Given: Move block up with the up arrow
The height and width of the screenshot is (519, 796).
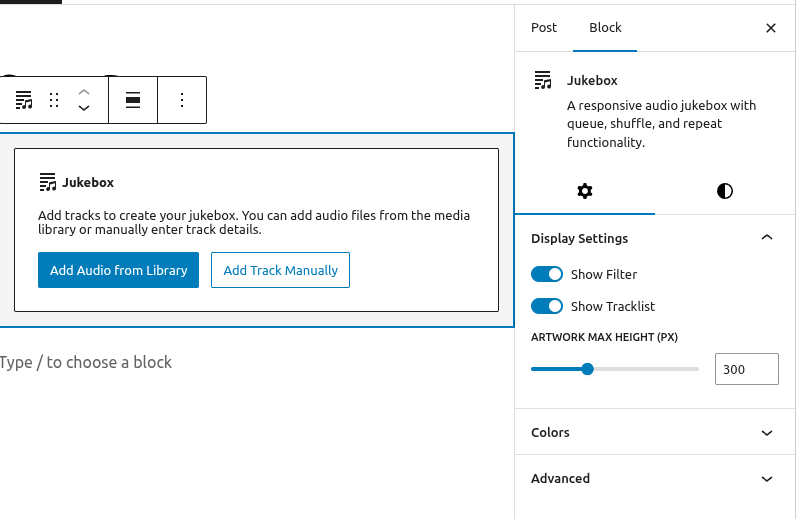Looking at the screenshot, I should (x=84, y=91).
